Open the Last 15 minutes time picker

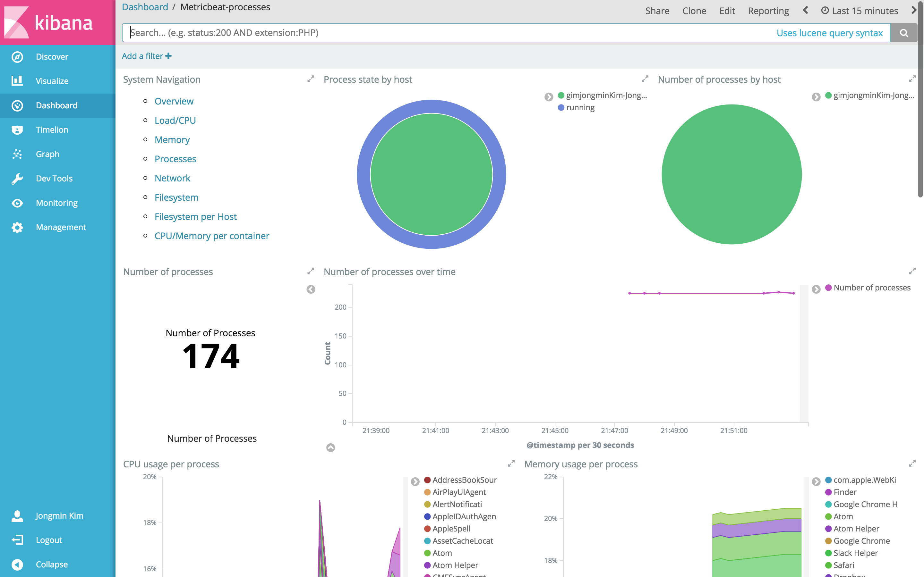pos(860,11)
